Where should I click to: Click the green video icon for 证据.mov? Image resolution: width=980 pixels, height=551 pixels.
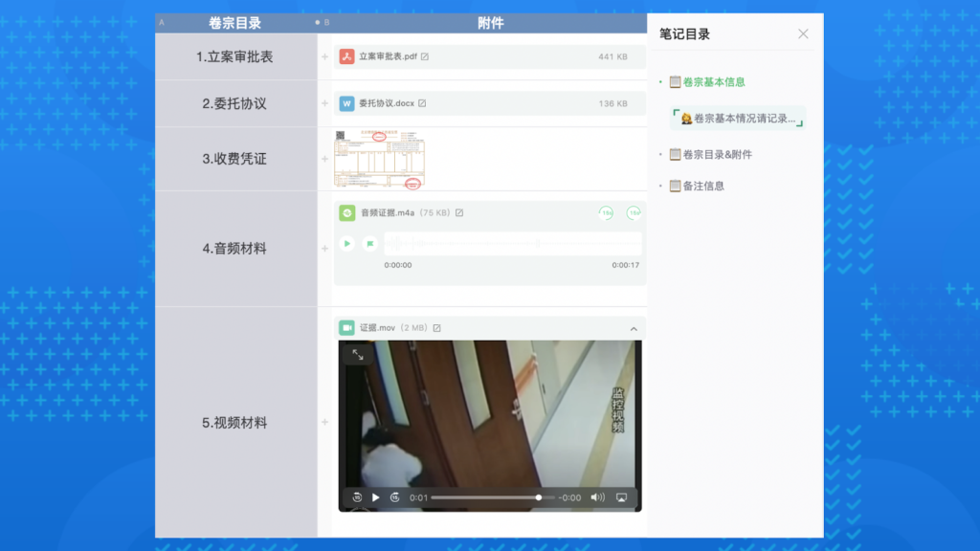pos(346,328)
